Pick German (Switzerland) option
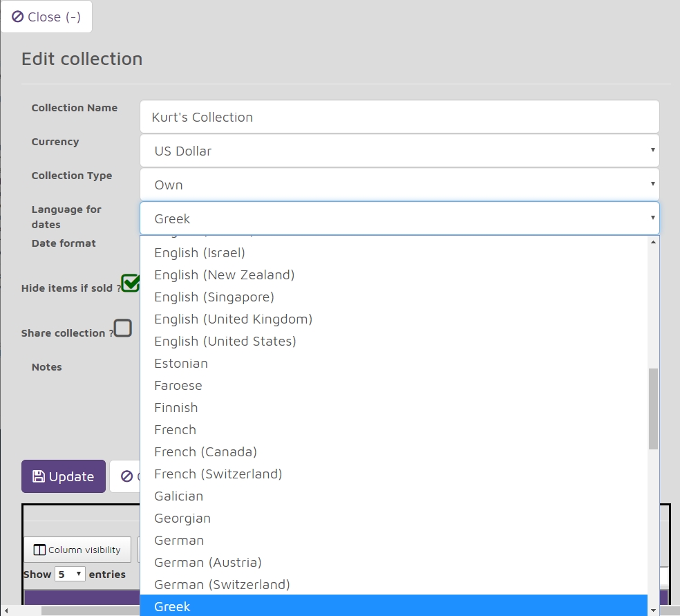680x616 pixels. click(393, 584)
